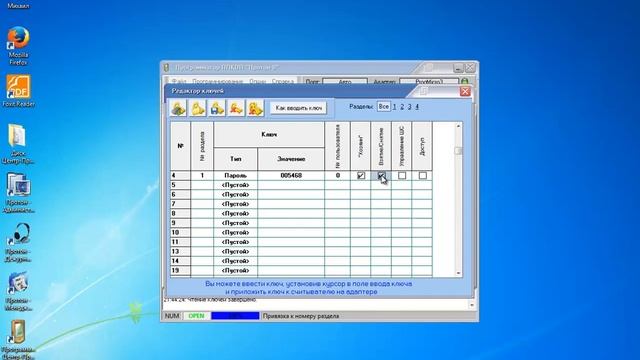Viewport: 640px width, 360px height.
Task: Open the 'Файл' menu in main window
Action: [179, 82]
